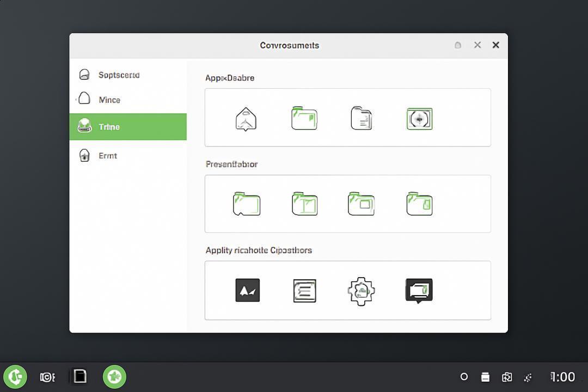The height and width of the screenshot is (392, 588).
Task: Click the sparkle dots icon in system tray
Action: [528, 377]
